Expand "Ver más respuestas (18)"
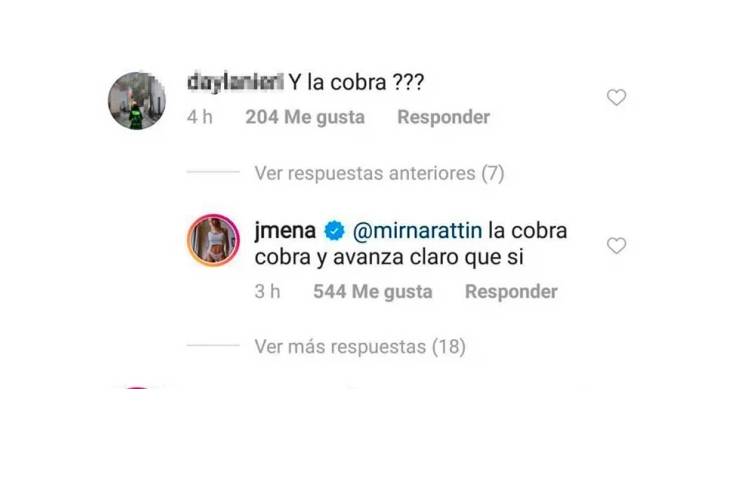 [360, 347]
